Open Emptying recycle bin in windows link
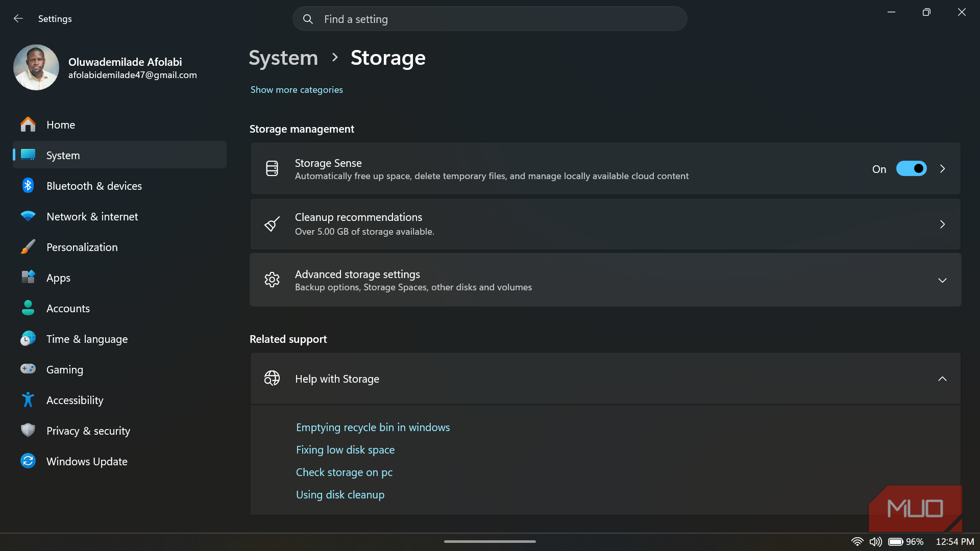980x551 pixels. pos(373,427)
